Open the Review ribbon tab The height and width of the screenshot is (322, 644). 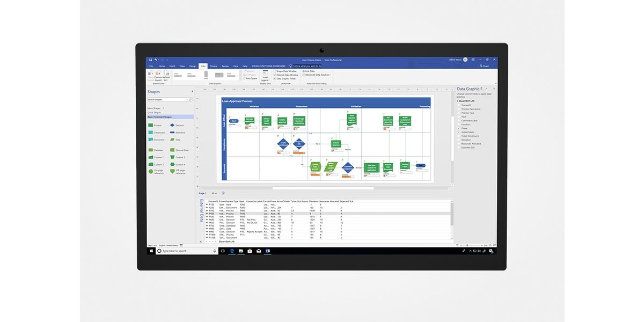(x=225, y=66)
